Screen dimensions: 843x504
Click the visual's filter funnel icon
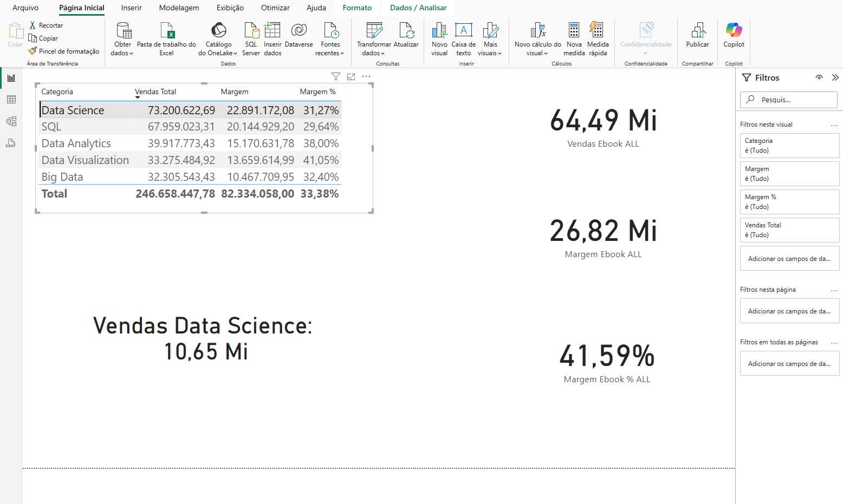pyautogui.click(x=336, y=76)
